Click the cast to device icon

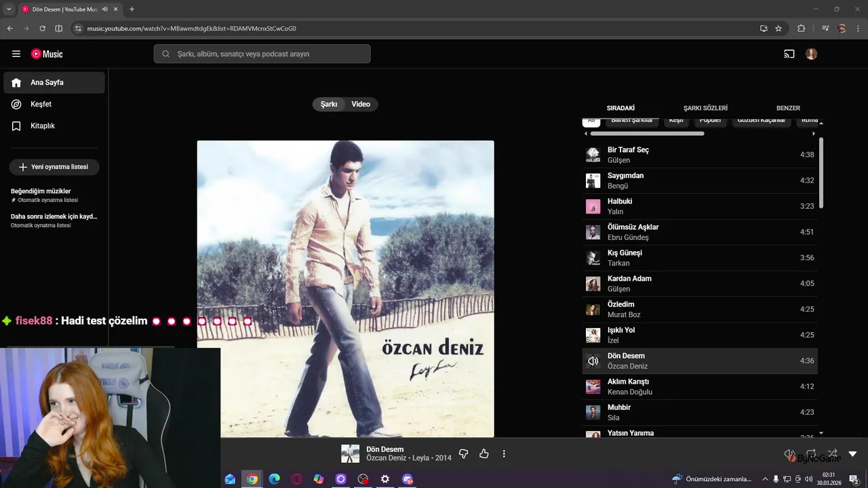coord(789,54)
